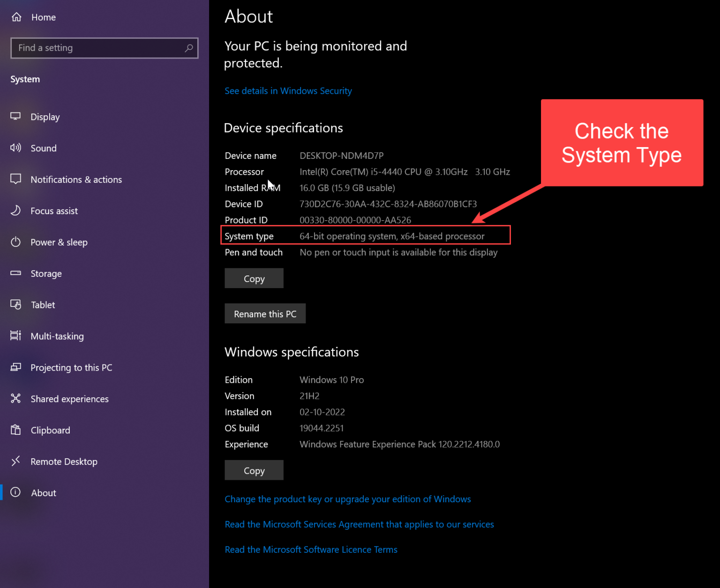Image resolution: width=720 pixels, height=588 pixels.
Task: Open the Display settings icon
Action: click(x=15, y=117)
